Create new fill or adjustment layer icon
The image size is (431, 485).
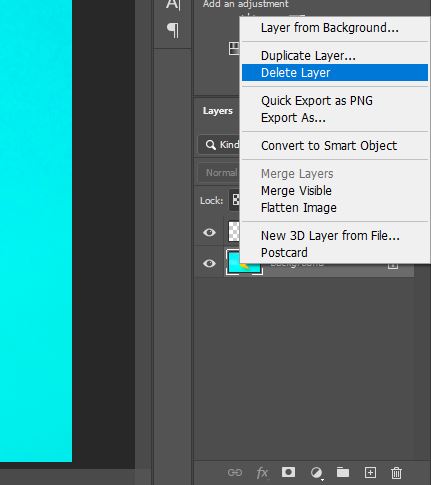[x=316, y=472]
